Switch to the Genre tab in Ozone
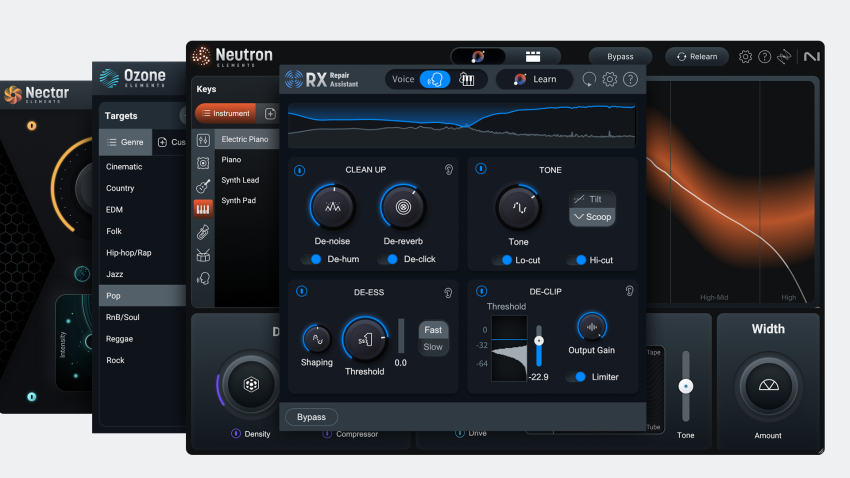The width and height of the screenshot is (850, 478). pos(126,142)
